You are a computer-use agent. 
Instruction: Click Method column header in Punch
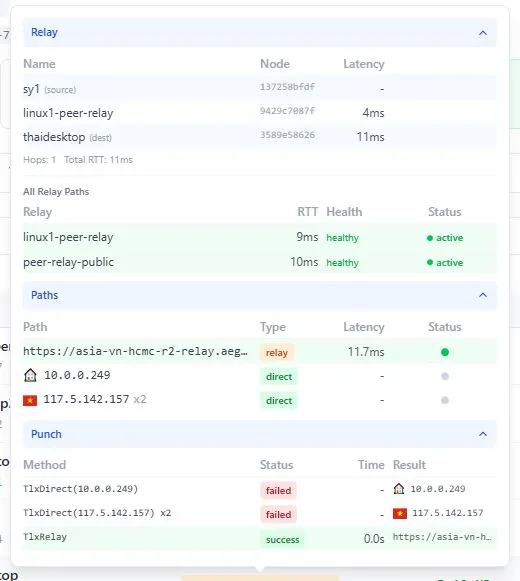click(44, 465)
